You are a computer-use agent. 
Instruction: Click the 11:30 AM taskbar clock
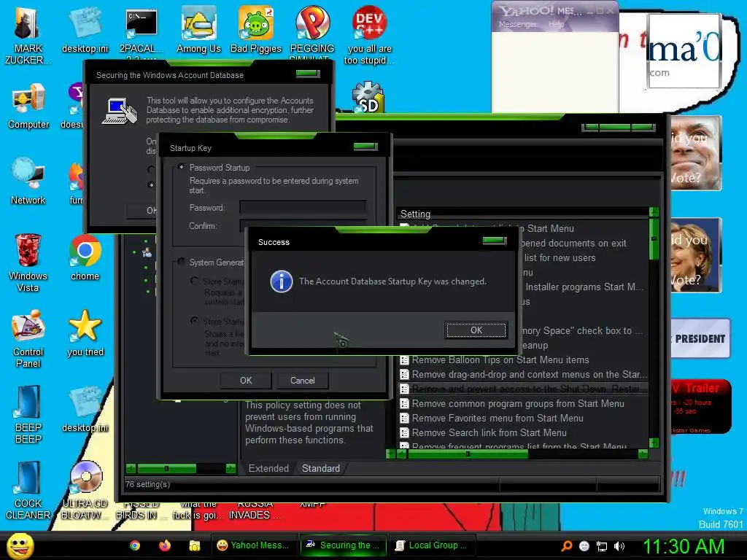[683, 546]
